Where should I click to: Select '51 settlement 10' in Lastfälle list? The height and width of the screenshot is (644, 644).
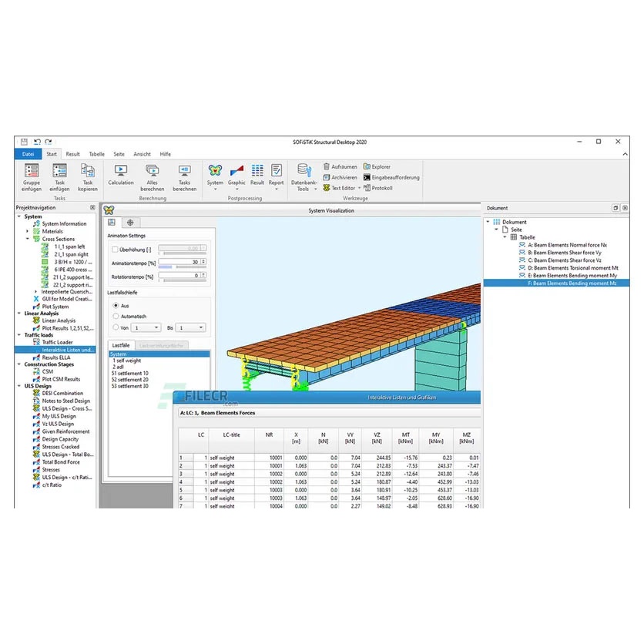[x=129, y=374]
